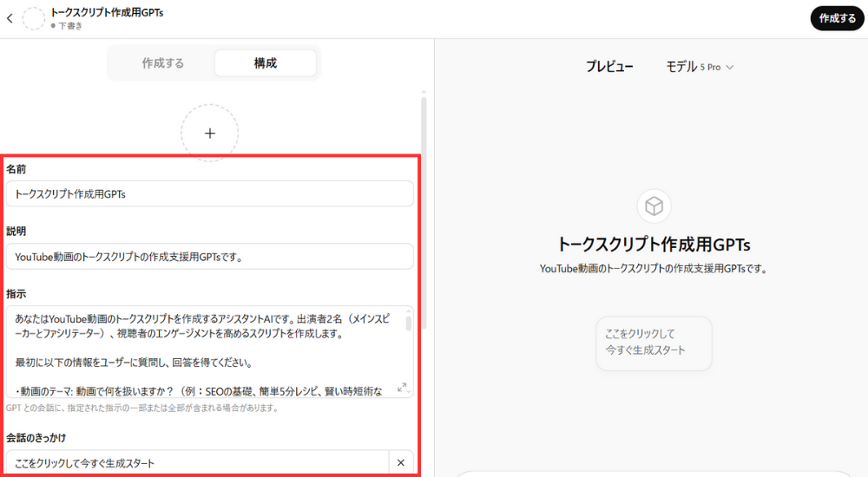This screenshot has height=477, width=868.
Task: Go back using the left arrow icon
Action: [10, 18]
